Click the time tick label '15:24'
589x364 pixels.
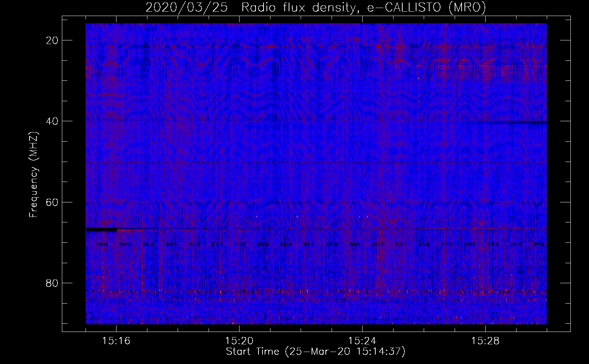(x=362, y=341)
